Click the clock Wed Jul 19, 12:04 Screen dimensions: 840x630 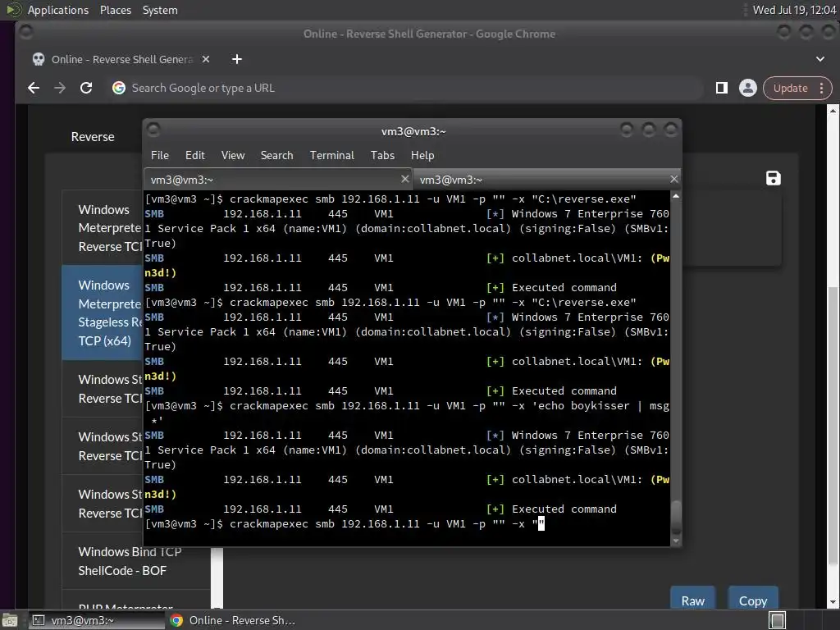[x=794, y=10]
